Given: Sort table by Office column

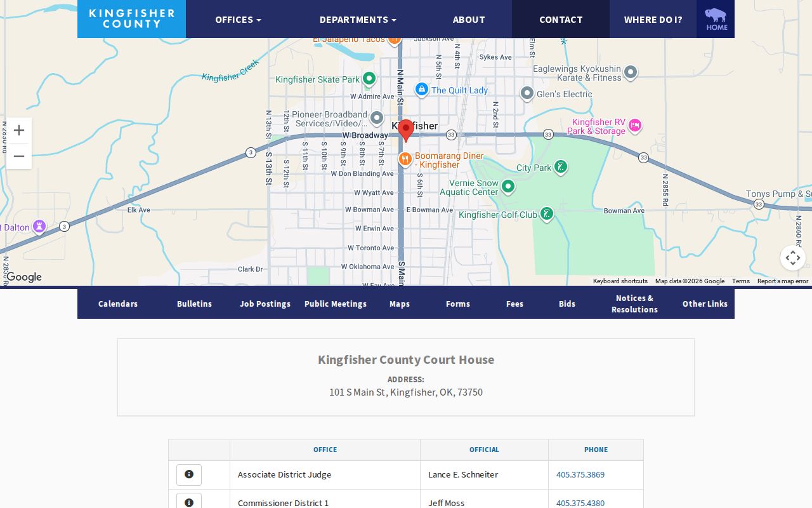Looking at the screenshot, I should 325,450.
